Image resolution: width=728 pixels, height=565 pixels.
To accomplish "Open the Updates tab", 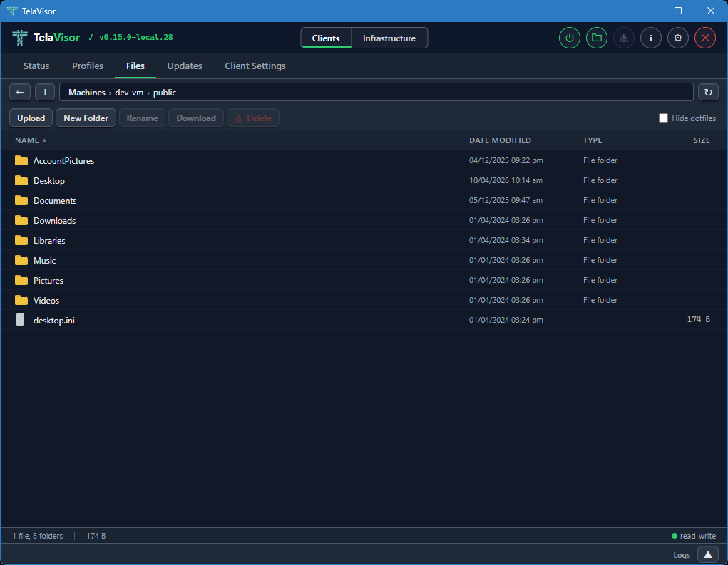I will tap(185, 66).
